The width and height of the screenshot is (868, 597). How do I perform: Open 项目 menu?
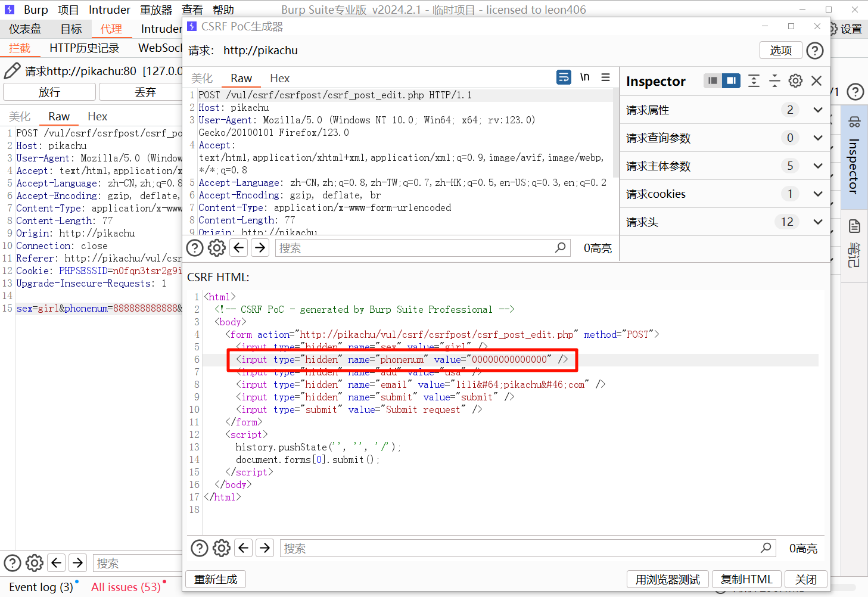(68, 10)
